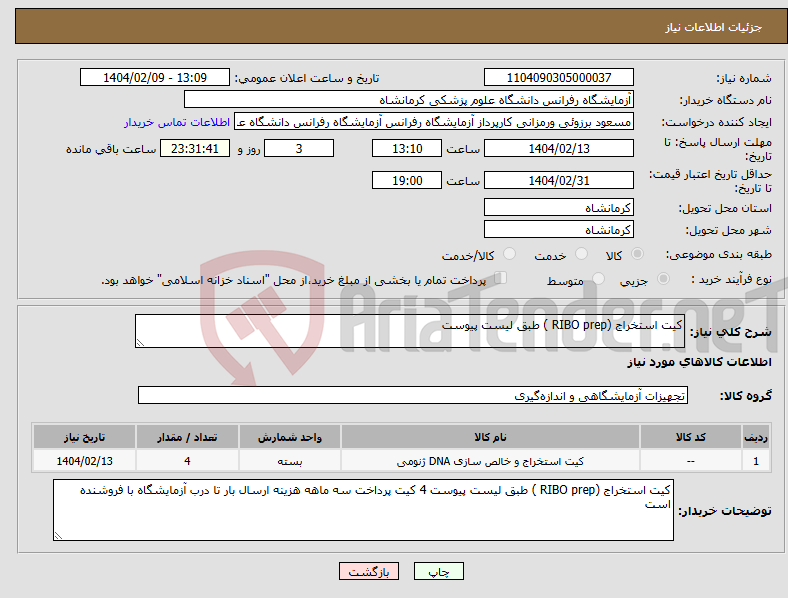Select the کالا/خدمت radio button

point(510,254)
